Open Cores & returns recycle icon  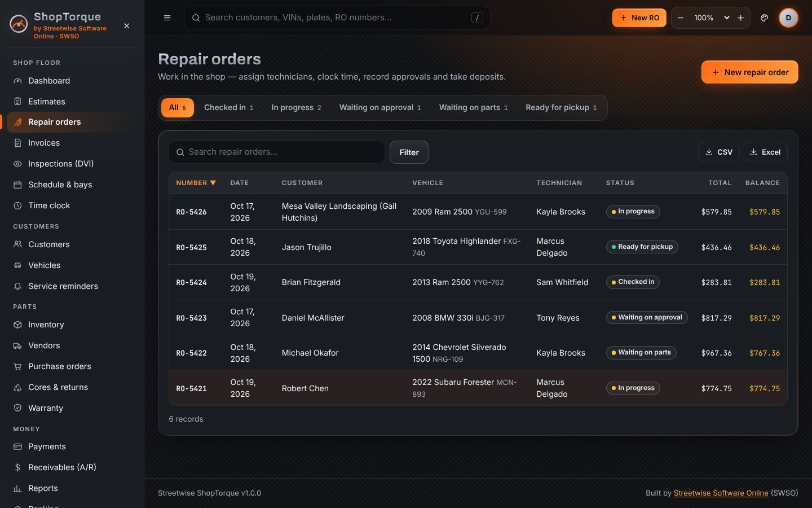(17, 387)
